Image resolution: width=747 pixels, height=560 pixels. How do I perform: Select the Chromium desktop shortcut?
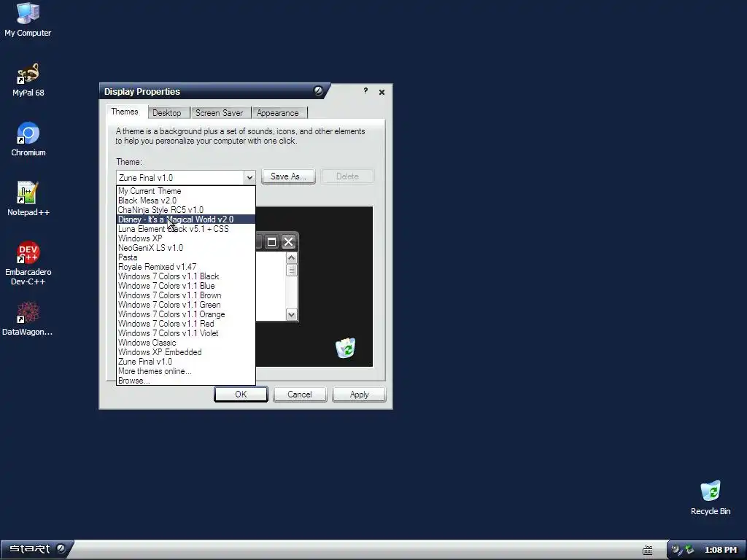coord(28,139)
